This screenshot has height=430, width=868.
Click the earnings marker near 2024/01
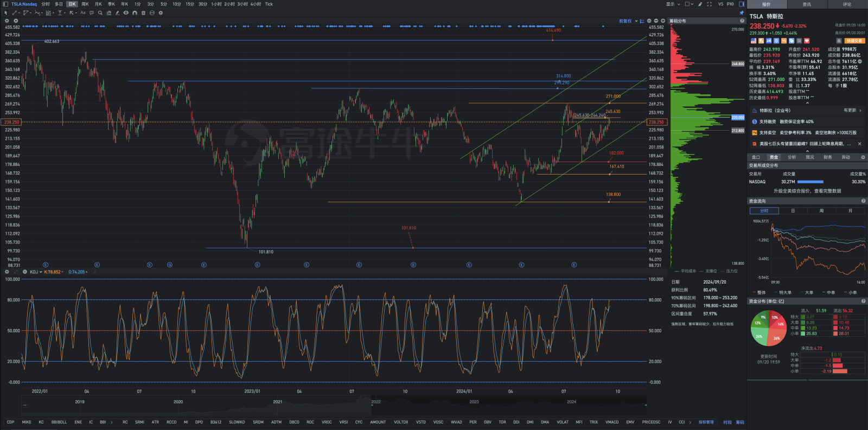(469, 265)
